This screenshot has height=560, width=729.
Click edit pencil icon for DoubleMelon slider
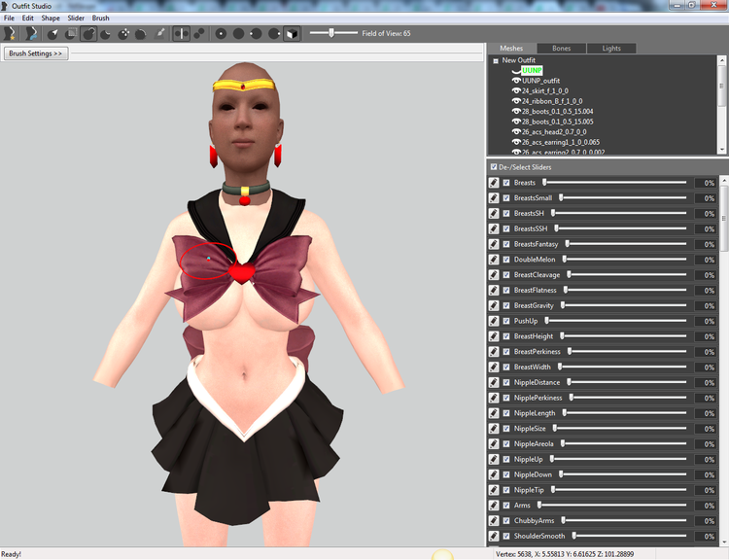point(494,260)
